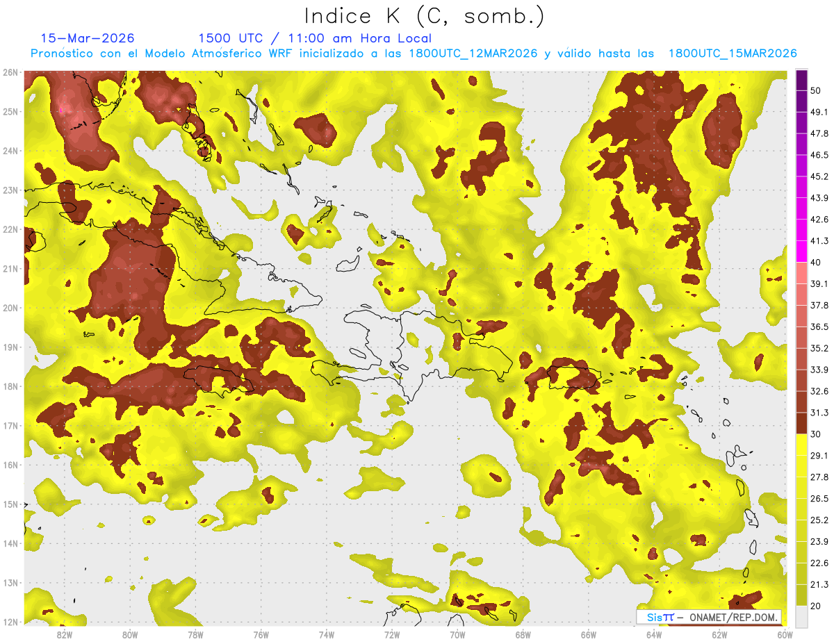Viewport: 834px width, 644px height.
Task: Click the legend value 43.9
Action: [x=819, y=198]
